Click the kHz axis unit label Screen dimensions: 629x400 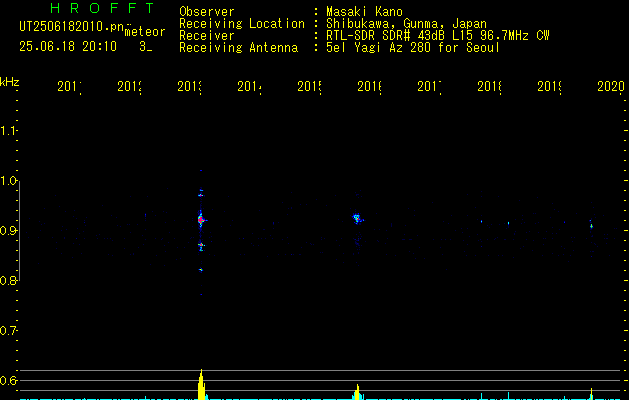click(10, 82)
